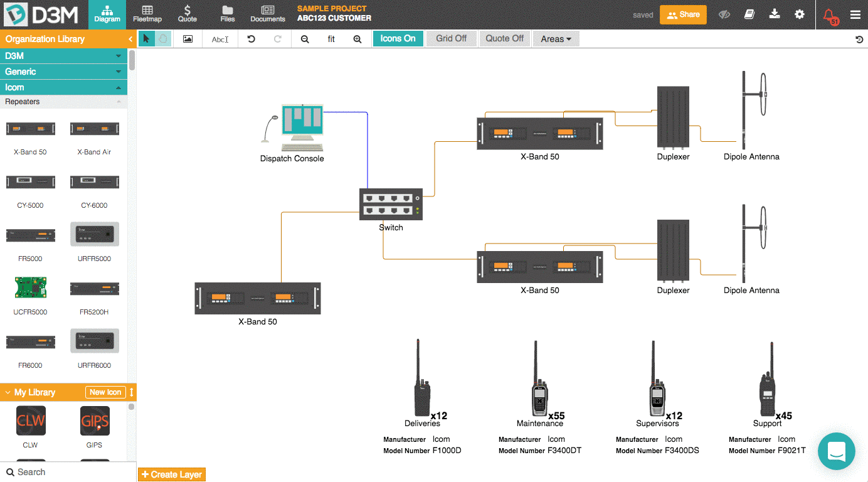
Task: Select the hand pan tool
Action: point(162,38)
